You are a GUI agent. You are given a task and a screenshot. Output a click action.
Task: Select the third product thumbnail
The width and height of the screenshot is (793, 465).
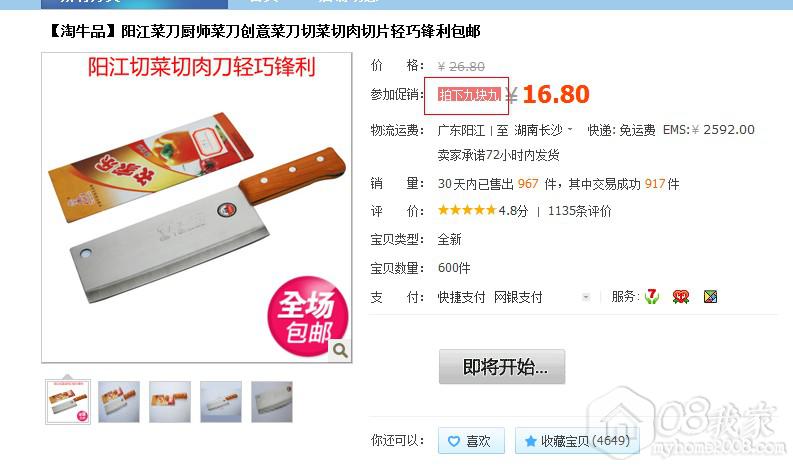point(170,402)
